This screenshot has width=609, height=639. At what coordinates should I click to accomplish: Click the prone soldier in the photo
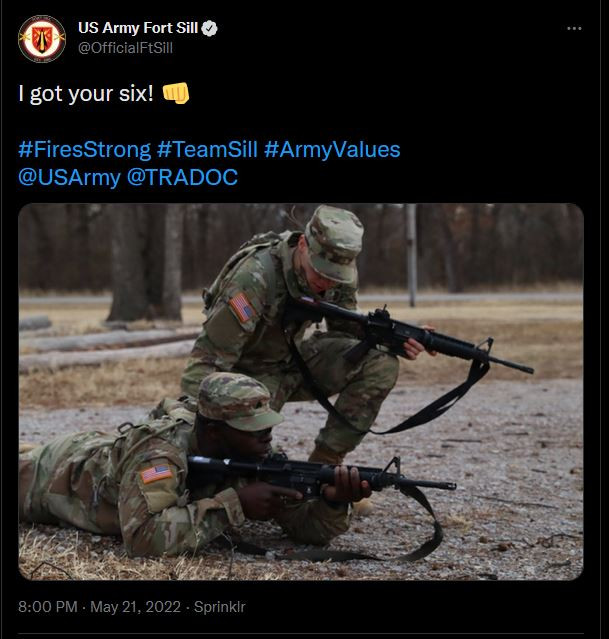pyautogui.click(x=180, y=470)
